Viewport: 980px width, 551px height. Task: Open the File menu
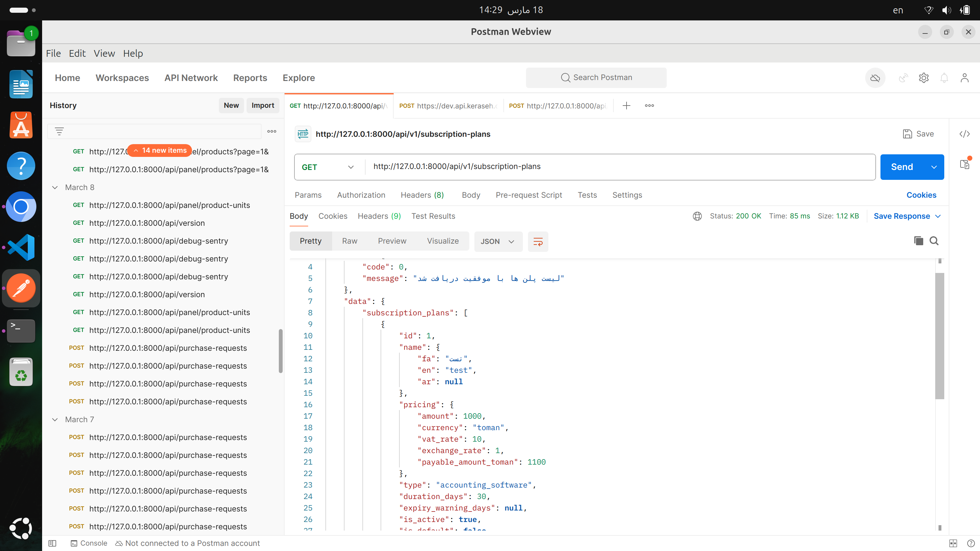[53, 53]
